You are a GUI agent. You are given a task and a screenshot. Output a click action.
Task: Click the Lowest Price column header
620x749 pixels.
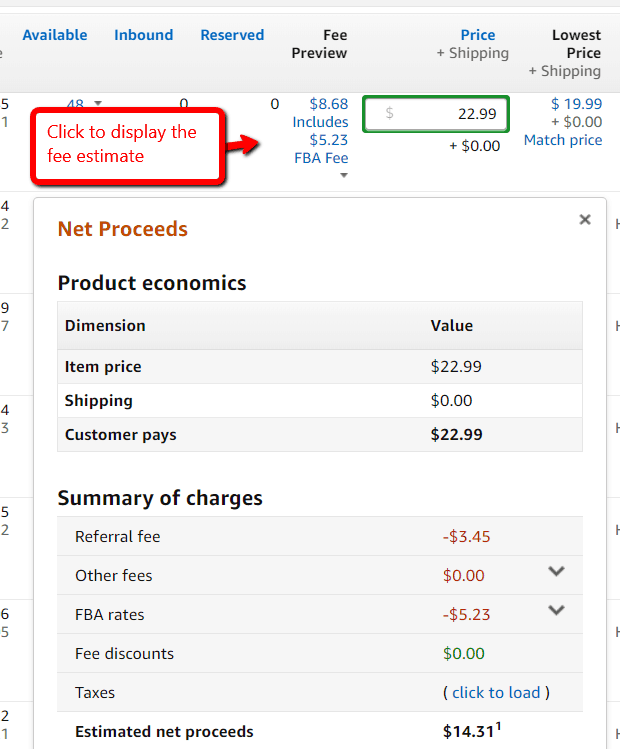pyautogui.click(x=576, y=44)
